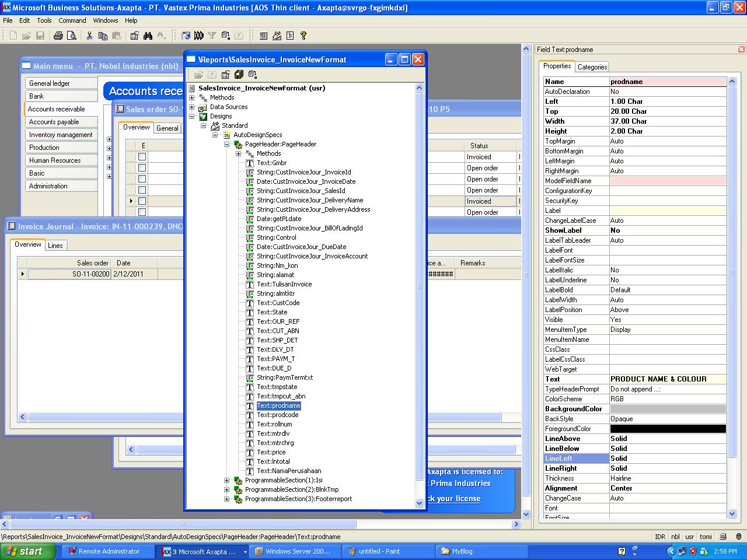
Task: Click the Copy icon in the main toolbar
Action: [103, 36]
